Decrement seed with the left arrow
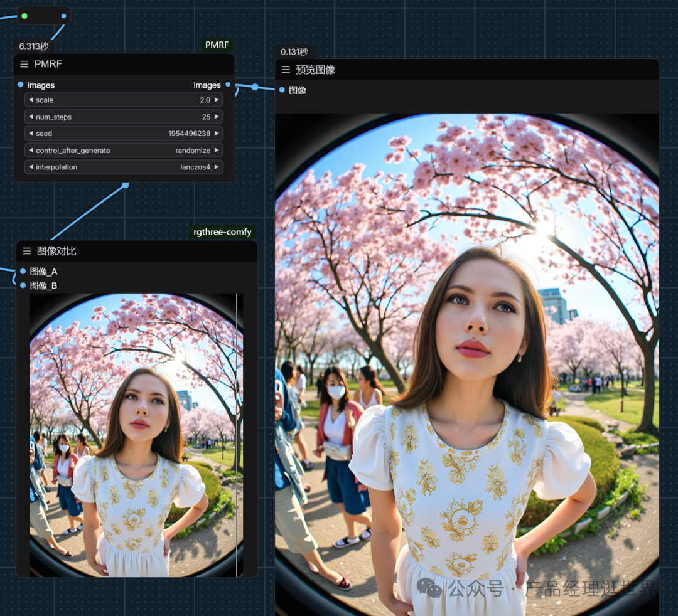 tap(31, 134)
